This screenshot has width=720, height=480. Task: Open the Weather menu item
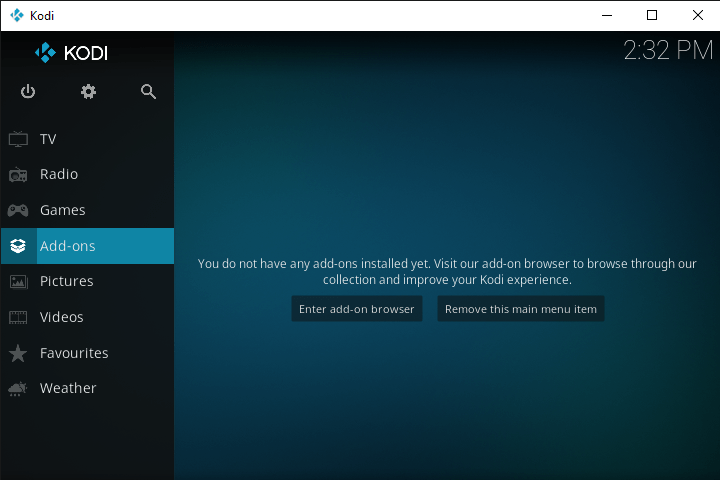pos(87,389)
